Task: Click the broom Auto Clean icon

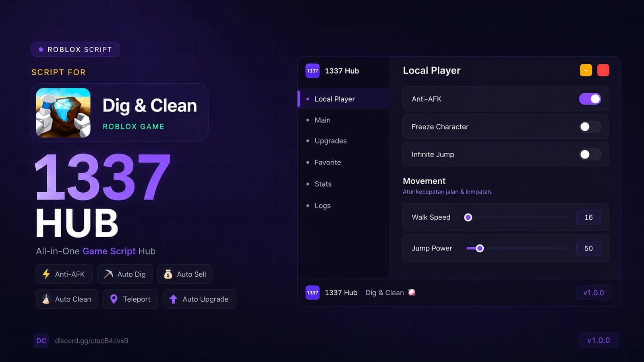Action: point(46,299)
